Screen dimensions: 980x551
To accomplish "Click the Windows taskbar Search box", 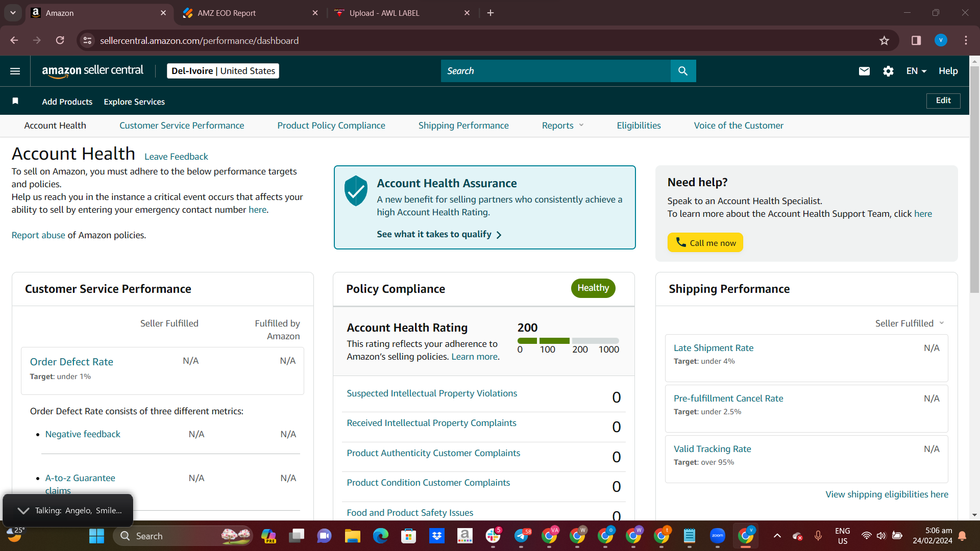I will click(x=183, y=536).
